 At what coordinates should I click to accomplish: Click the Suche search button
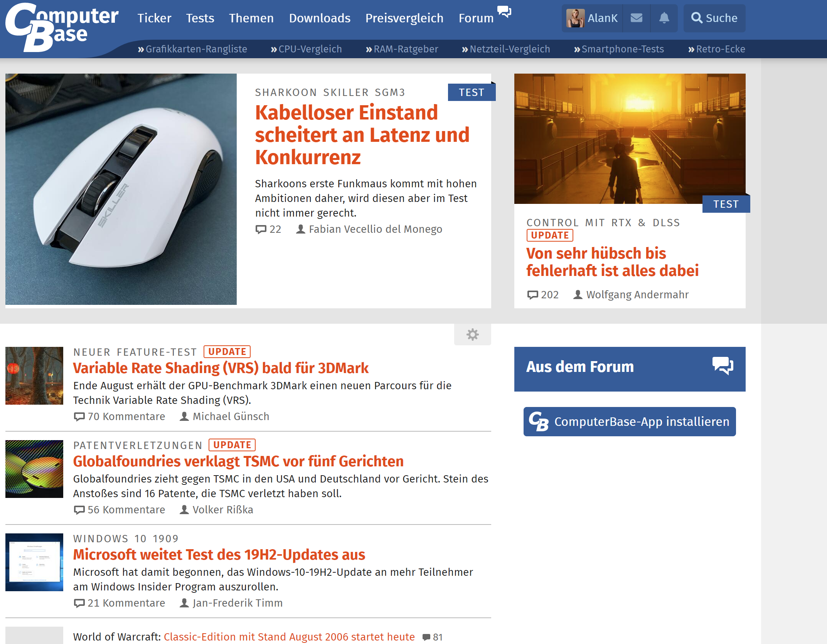(x=714, y=18)
